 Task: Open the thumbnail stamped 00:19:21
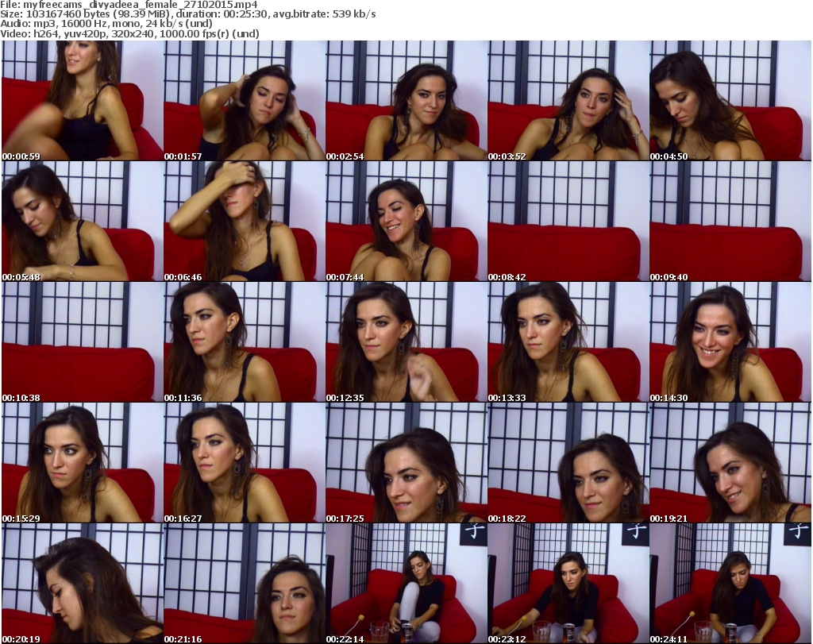730,462
